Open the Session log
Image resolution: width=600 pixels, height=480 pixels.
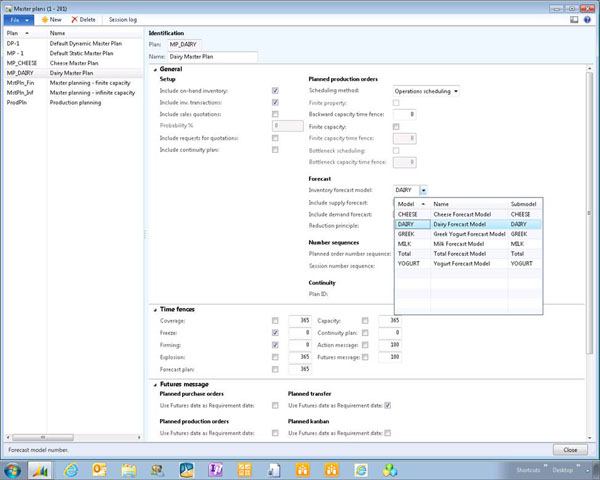[x=125, y=19]
